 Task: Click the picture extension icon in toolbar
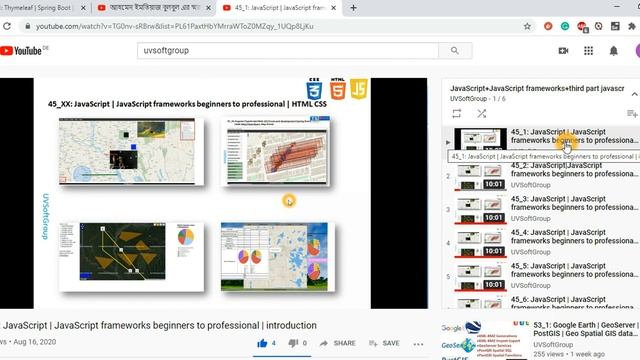[615, 27]
